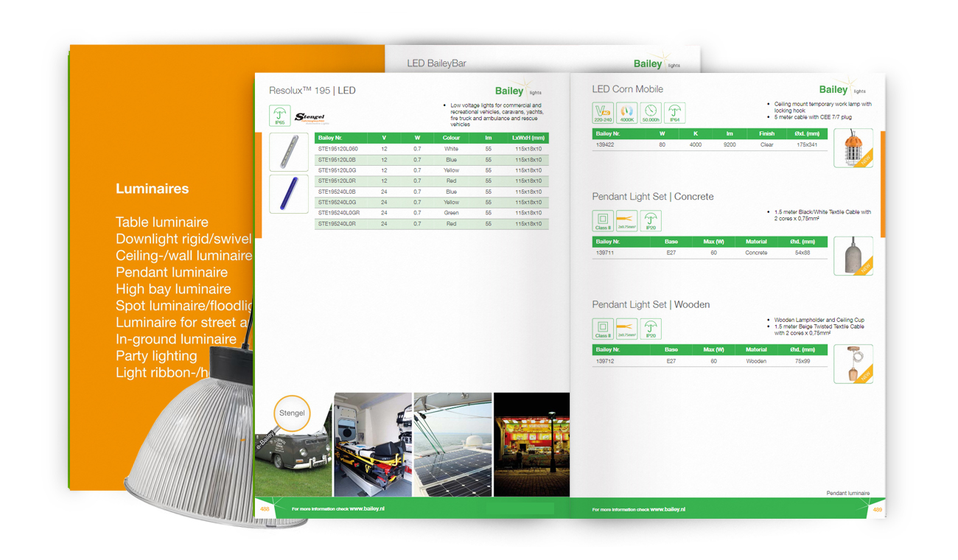The height and width of the screenshot is (560, 958).
Task: Click the IP20 icon in the Wooden section
Action: click(651, 329)
